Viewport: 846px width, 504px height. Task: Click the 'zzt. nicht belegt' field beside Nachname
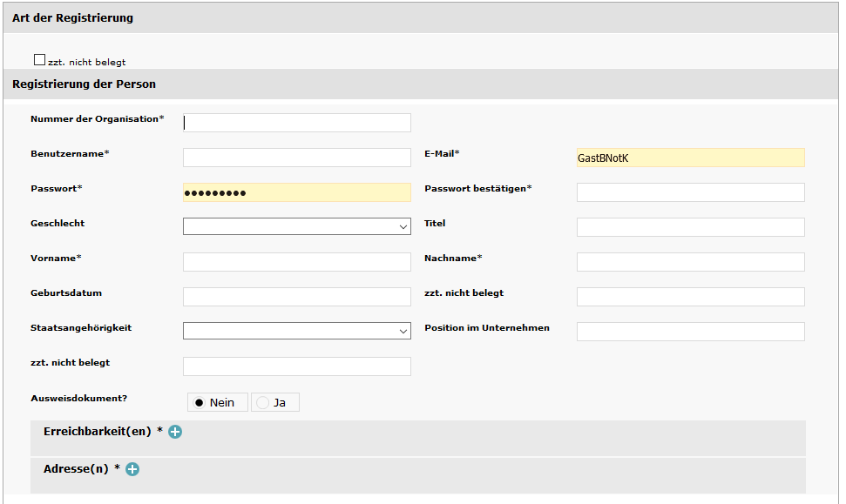pos(691,297)
